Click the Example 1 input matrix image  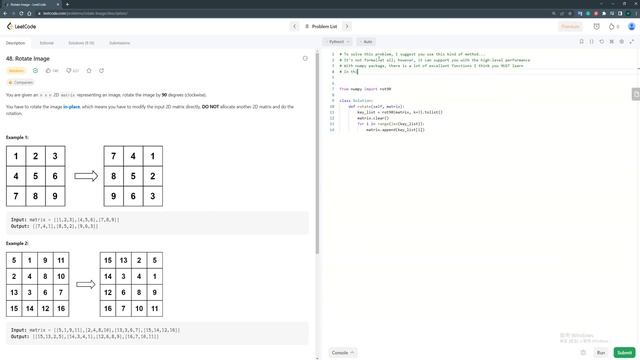pos(36,176)
